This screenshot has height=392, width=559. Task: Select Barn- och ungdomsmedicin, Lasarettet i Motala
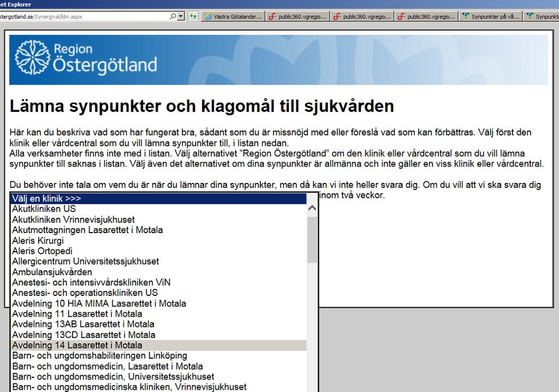(x=159, y=366)
